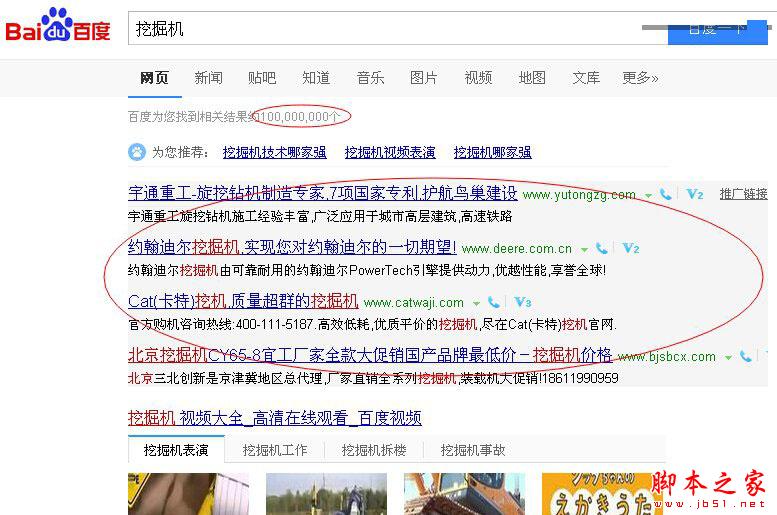
Task: Switch to the 贴吧 tab
Action: click(262, 78)
